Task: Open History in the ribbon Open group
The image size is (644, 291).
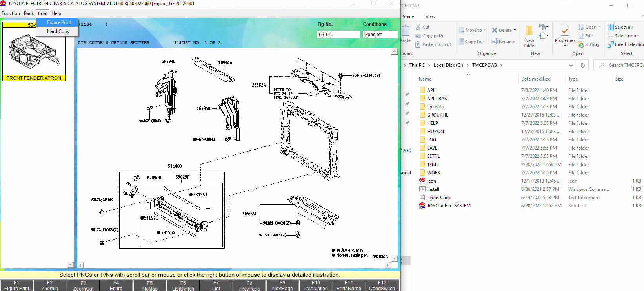Action: (x=589, y=44)
